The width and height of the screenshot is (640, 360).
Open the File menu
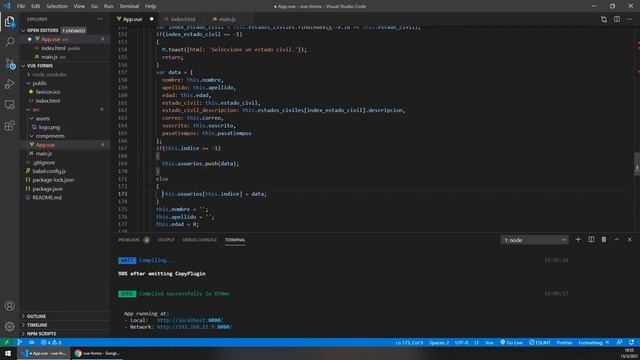21,6
